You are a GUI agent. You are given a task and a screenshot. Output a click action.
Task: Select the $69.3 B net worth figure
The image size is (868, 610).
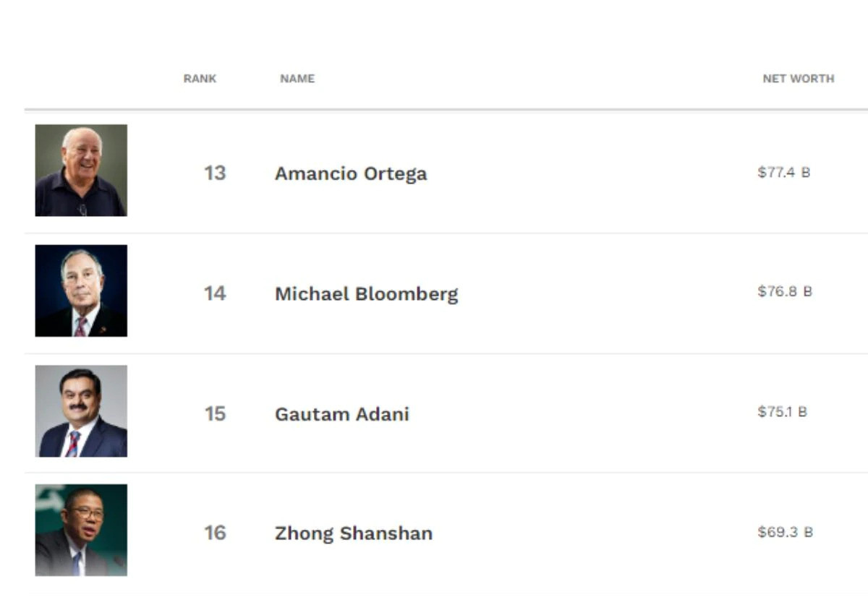pyautogui.click(x=786, y=532)
